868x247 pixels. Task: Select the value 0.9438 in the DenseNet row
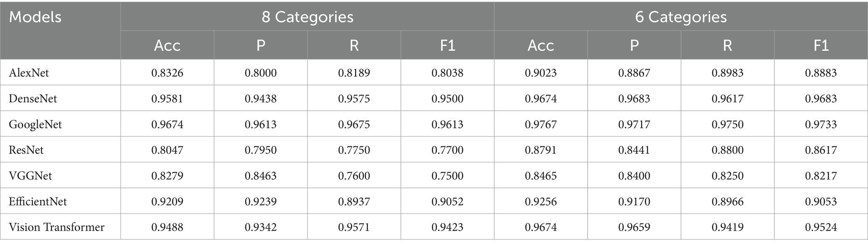coord(261,99)
